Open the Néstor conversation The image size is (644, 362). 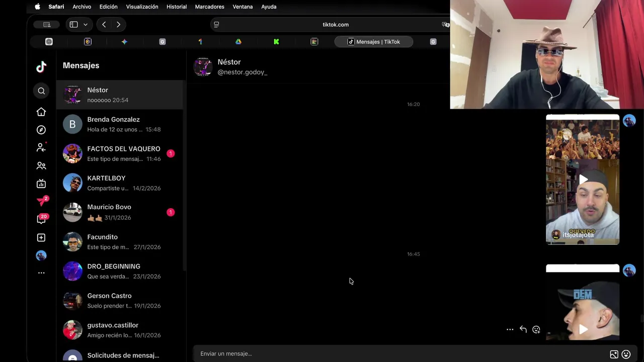click(x=120, y=95)
